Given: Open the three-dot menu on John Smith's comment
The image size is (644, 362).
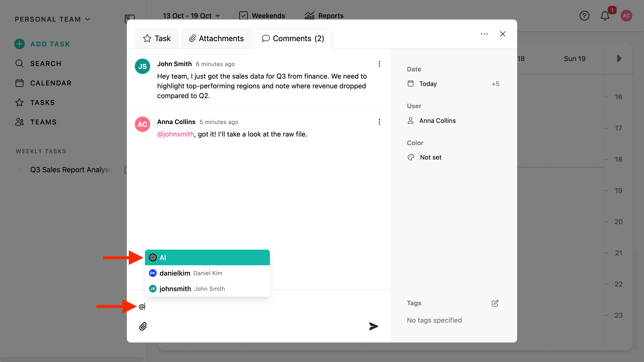Looking at the screenshot, I should tap(379, 64).
